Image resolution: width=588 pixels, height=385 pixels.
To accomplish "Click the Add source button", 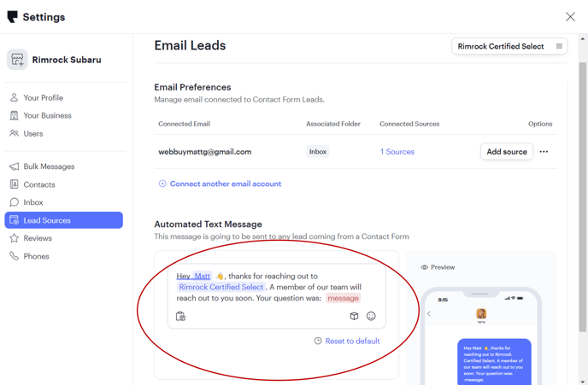I will pyautogui.click(x=507, y=152).
